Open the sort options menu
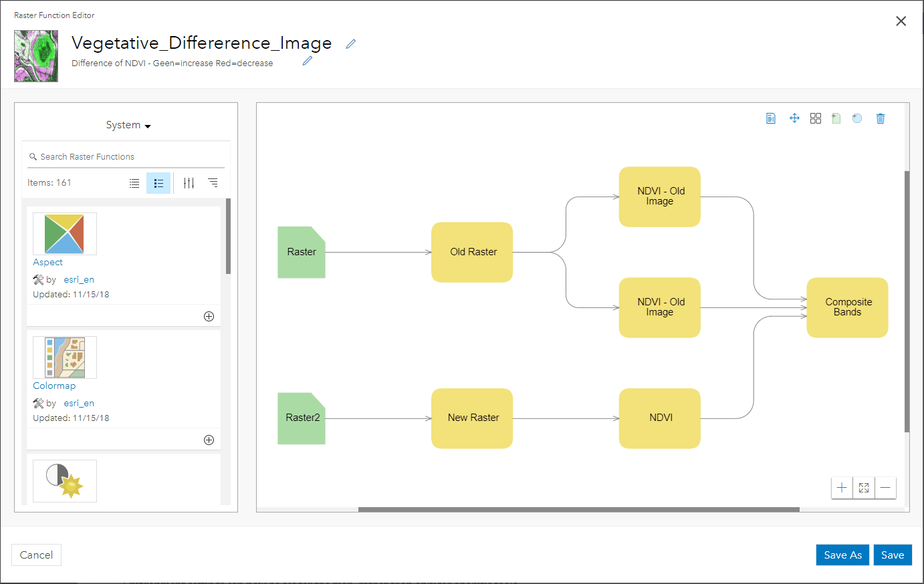 (213, 182)
